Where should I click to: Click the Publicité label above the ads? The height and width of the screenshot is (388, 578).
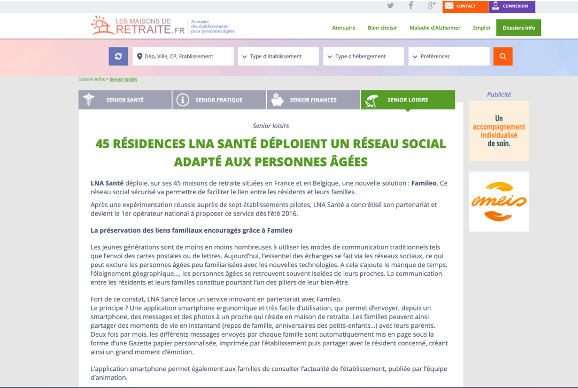pyautogui.click(x=499, y=94)
